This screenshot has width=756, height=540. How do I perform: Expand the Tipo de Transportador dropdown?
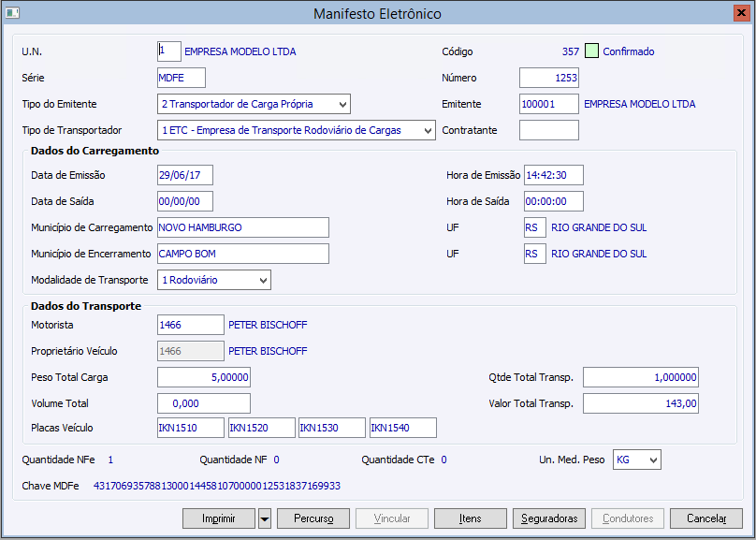tap(428, 130)
